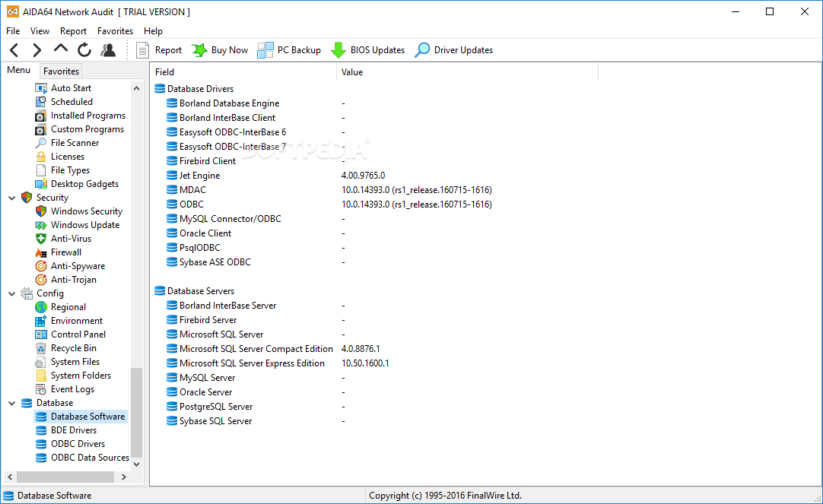The width and height of the screenshot is (823, 504).
Task: Go forward with the right arrow toolbar icon
Action: tap(37, 50)
